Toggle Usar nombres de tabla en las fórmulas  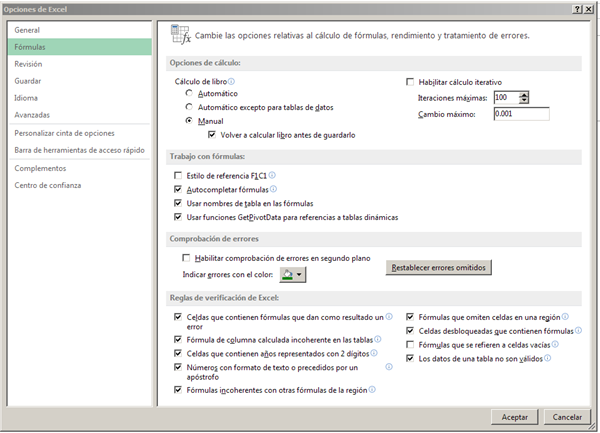pos(178,203)
